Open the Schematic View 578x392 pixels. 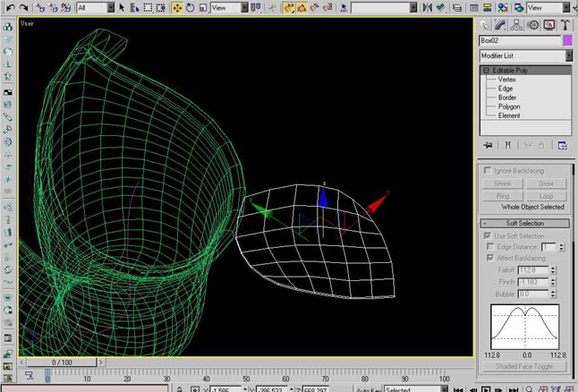pyautogui.click(x=487, y=7)
